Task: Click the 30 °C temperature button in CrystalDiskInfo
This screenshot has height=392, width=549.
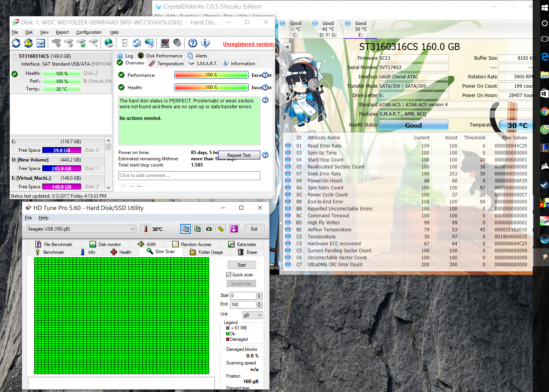Action: [x=517, y=125]
